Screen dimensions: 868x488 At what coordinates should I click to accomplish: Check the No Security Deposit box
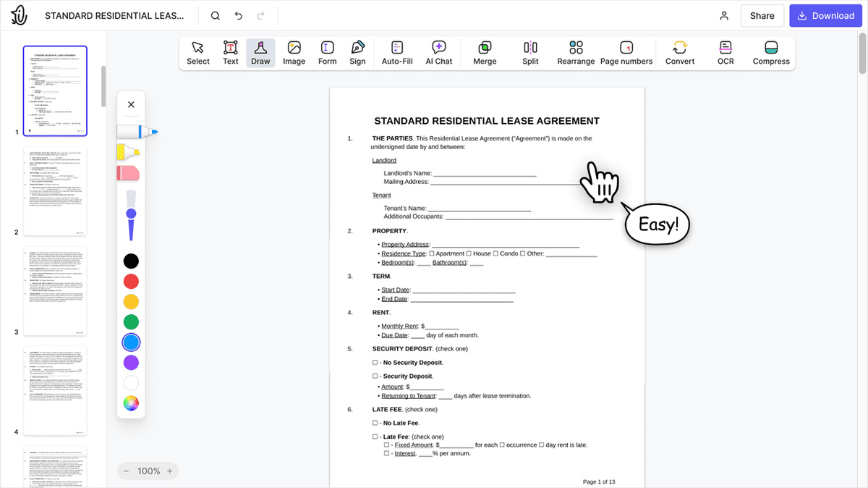(x=375, y=362)
